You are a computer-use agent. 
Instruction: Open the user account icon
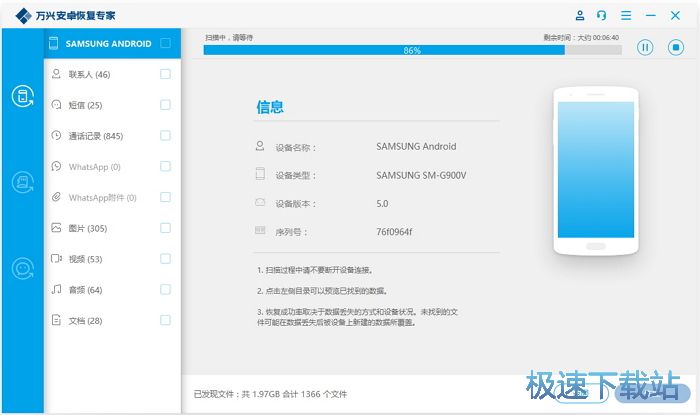(579, 16)
